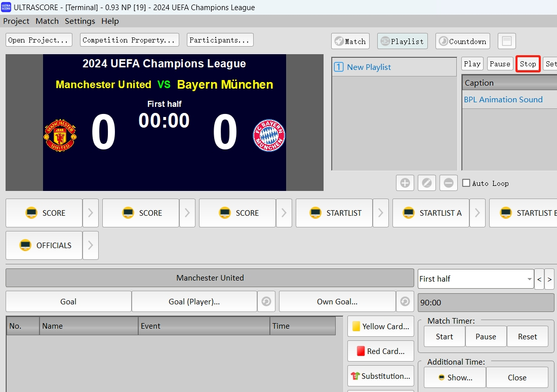Screen dimensions: 557x392
Task: Open the Match menu
Action: [x=47, y=21]
